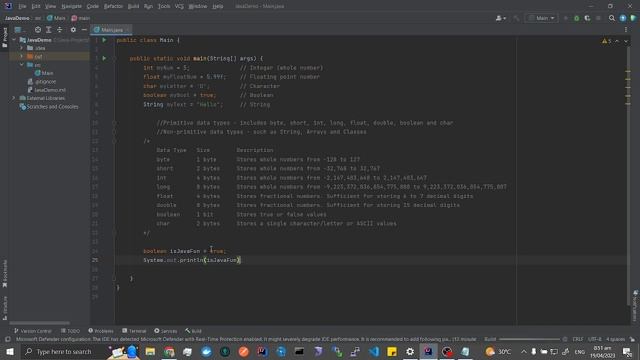Viewport: 640px width, 360px height.
Task: Select Scratches and Consoles node
Action: click(x=49, y=107)
